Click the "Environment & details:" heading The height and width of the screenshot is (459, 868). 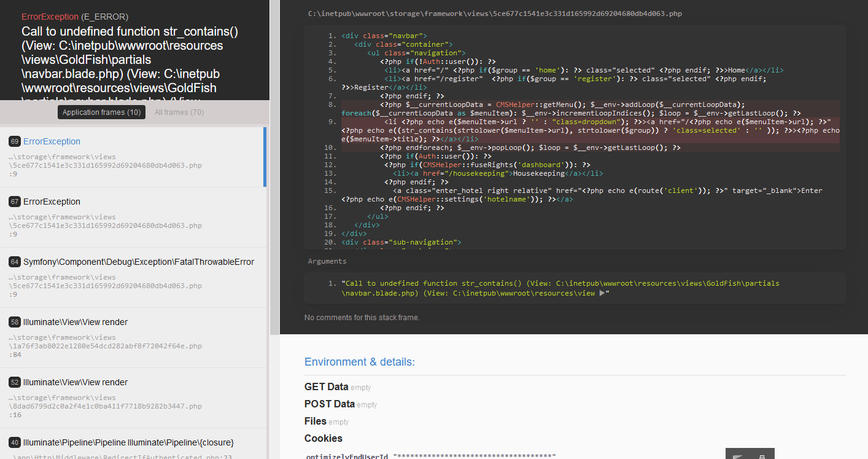pos(360,362)
